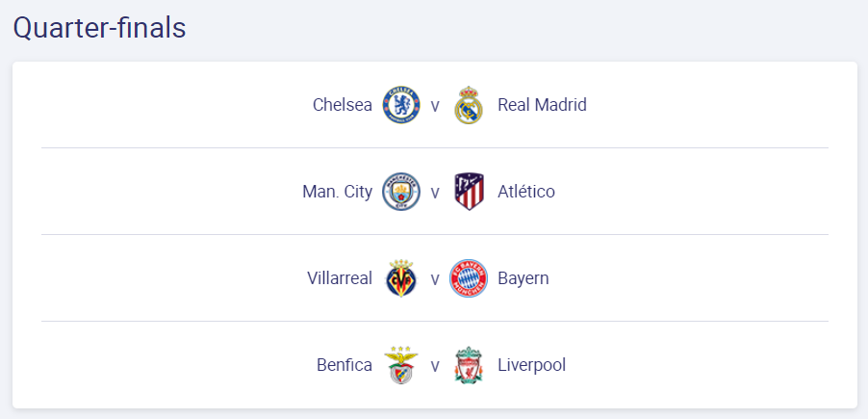This screenshot has height=419, width=868.
Task: Open the Villarreal team link
Action: [340, 278]
